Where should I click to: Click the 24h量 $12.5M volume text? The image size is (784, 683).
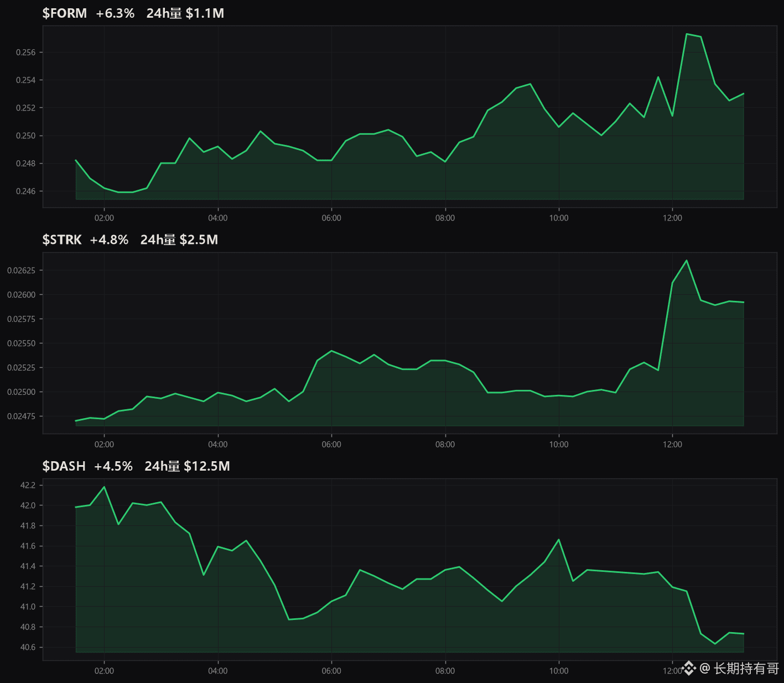pos(187,466)
